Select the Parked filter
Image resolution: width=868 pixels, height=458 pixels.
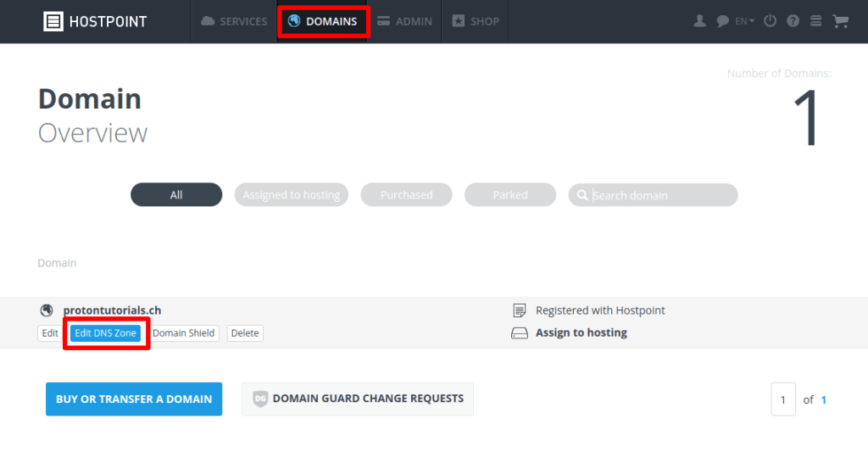tap(510, 195)
